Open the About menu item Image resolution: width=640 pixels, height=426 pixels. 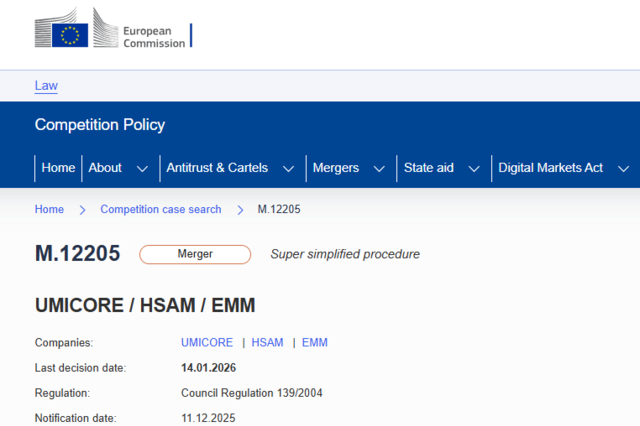(x=105, y=168)
